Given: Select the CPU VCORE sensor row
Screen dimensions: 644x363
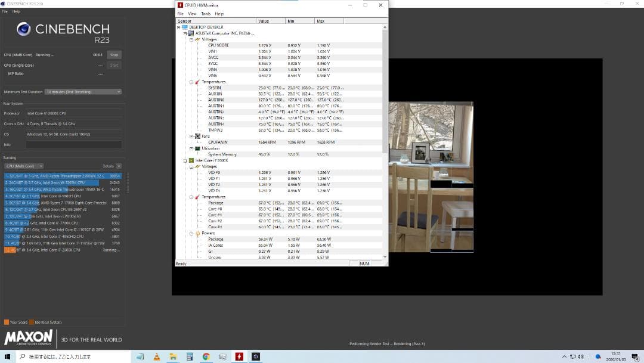Looking at the screenshot, I should [x=279, y=45].
